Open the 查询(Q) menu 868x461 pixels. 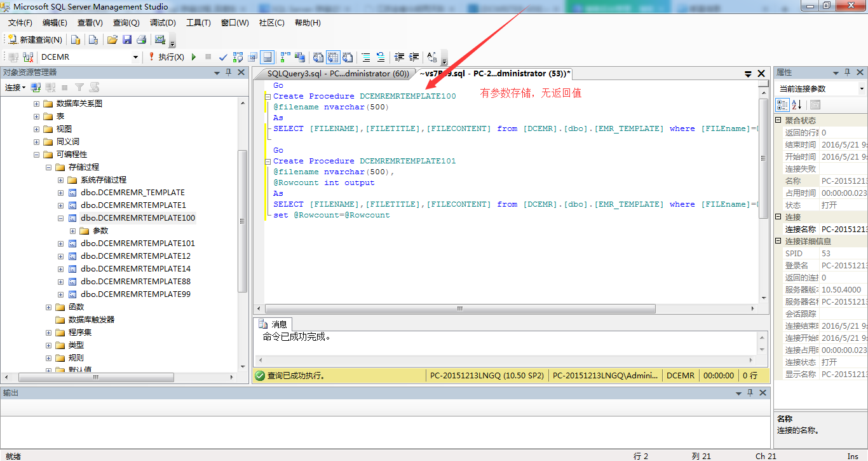point(126,23)
